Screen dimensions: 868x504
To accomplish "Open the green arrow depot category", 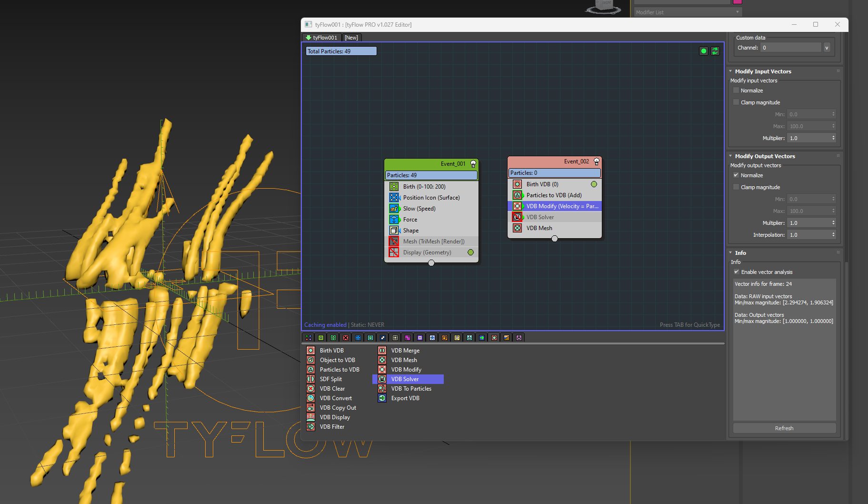I will tap(482, 338).
